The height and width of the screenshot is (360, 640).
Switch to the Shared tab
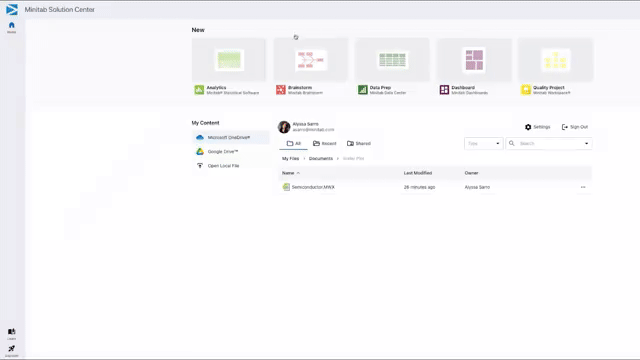[359, 144]
